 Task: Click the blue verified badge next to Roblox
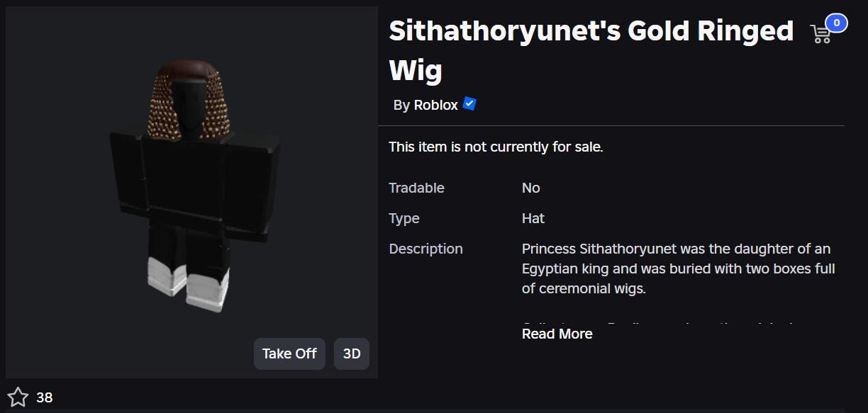(x=469, y=104)
